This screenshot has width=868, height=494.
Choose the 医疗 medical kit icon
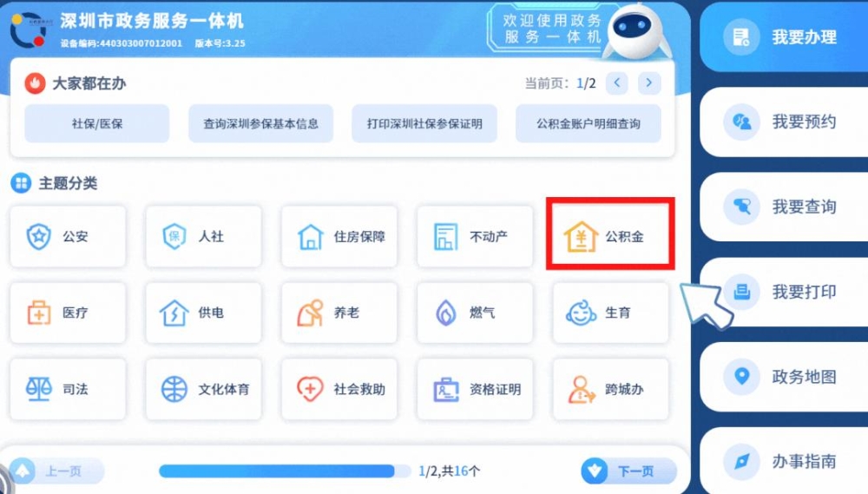pos(39,313)
